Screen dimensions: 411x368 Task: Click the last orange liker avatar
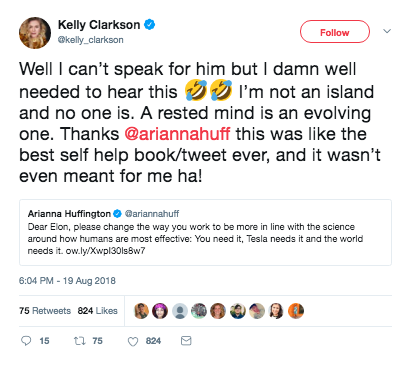296,311
